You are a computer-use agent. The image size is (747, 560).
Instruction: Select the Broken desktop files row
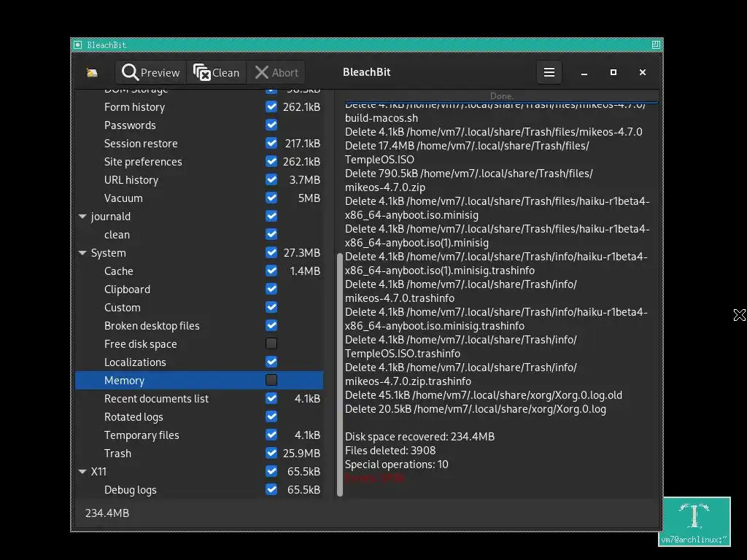(199, 325)
